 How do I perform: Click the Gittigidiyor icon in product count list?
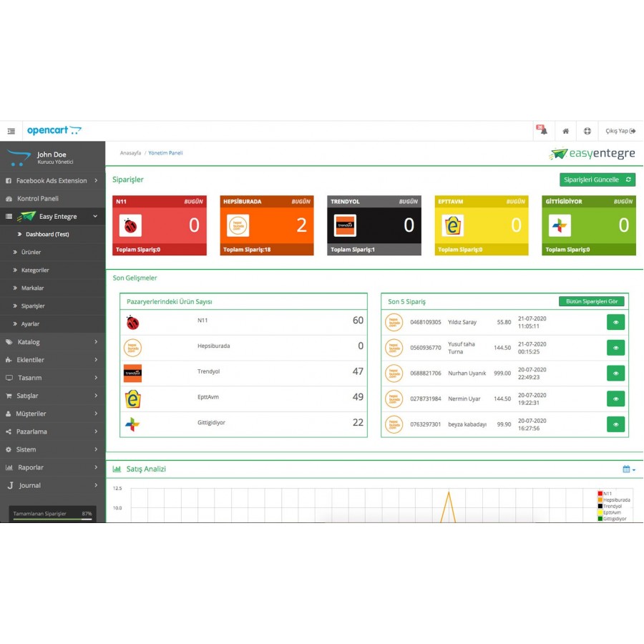click(x=132, y=424)
